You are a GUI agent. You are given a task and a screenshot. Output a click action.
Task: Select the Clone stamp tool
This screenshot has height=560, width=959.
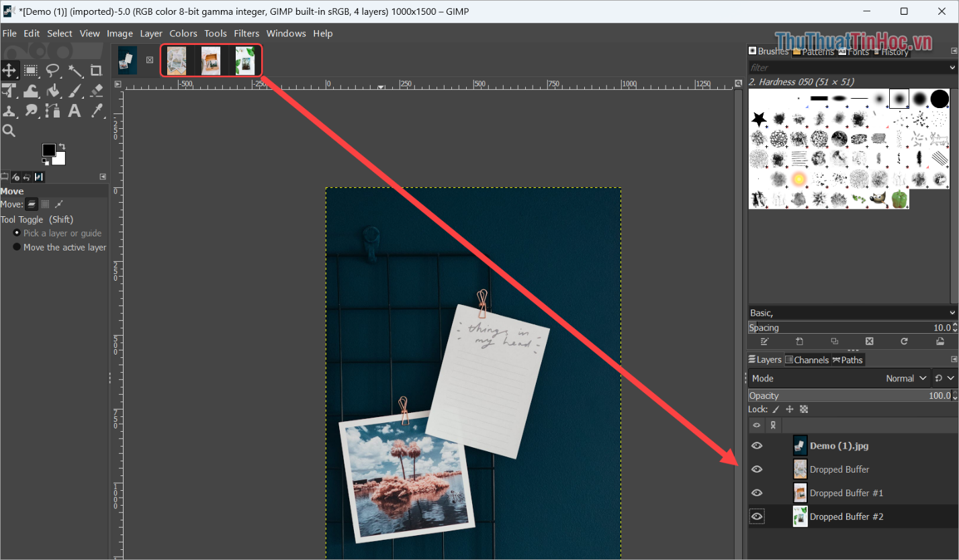[x=9, y=111]
